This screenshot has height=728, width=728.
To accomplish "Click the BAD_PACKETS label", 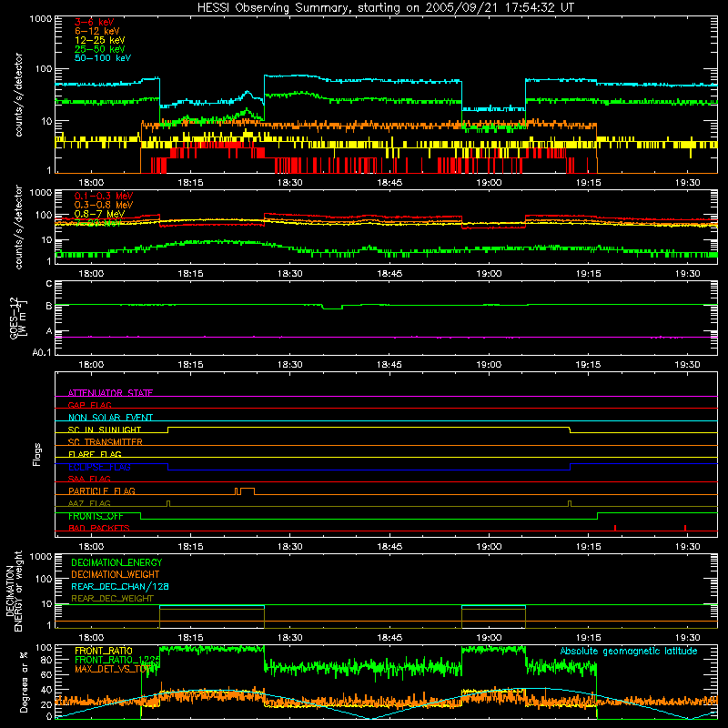I will pyautogui.click(x=99, y=528).
